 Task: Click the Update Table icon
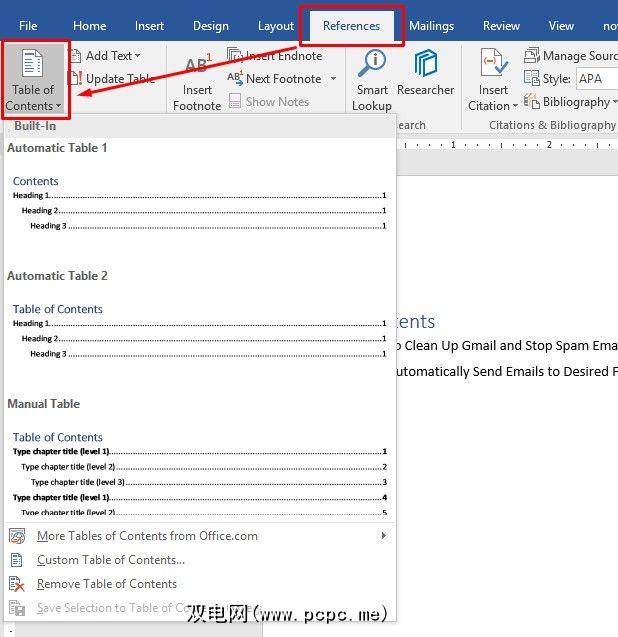tap(76, 78)
